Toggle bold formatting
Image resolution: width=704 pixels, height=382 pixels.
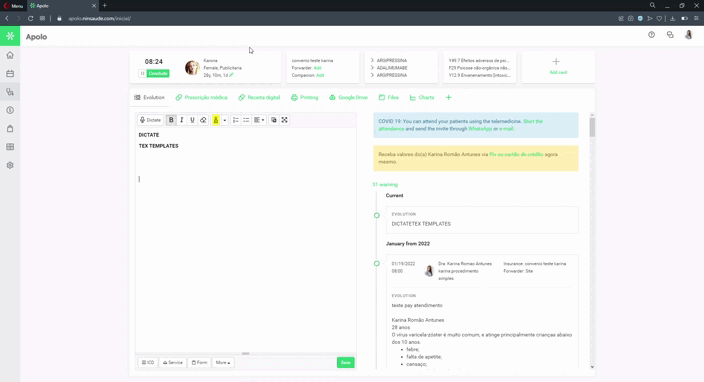[171, 120]
